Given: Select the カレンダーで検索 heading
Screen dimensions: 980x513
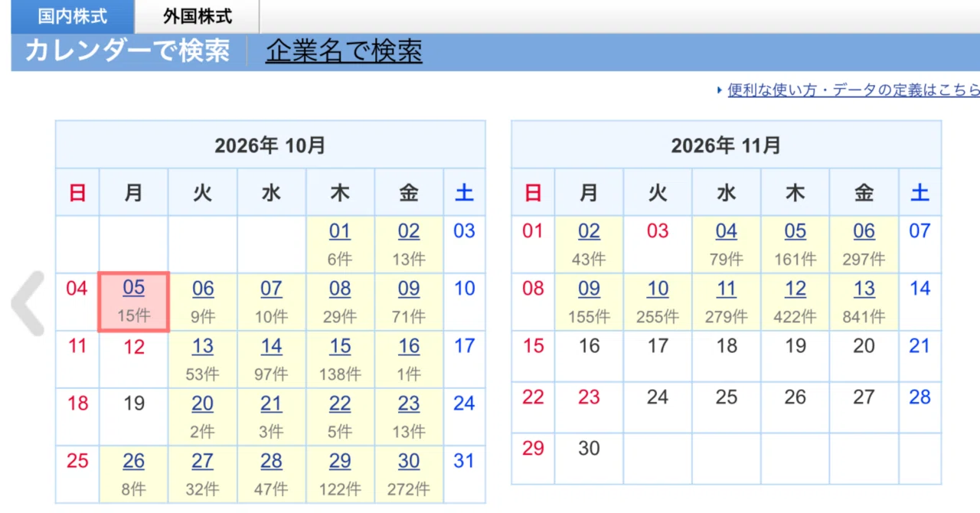Looking at the screenshot, I should point(127,51).
